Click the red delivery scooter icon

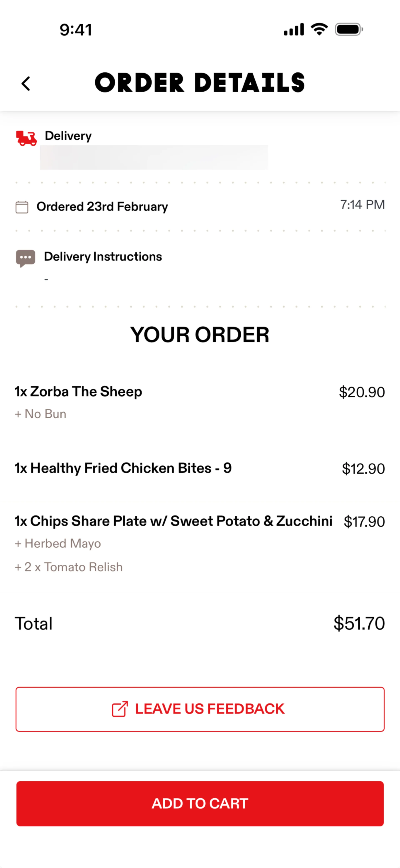click(26, 138)
